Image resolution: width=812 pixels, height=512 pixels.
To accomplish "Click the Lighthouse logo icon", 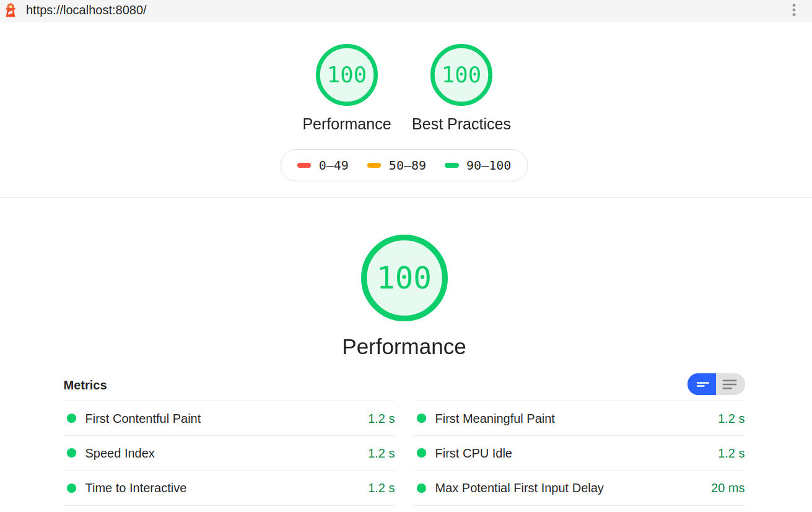I will [x=10, y=10].
